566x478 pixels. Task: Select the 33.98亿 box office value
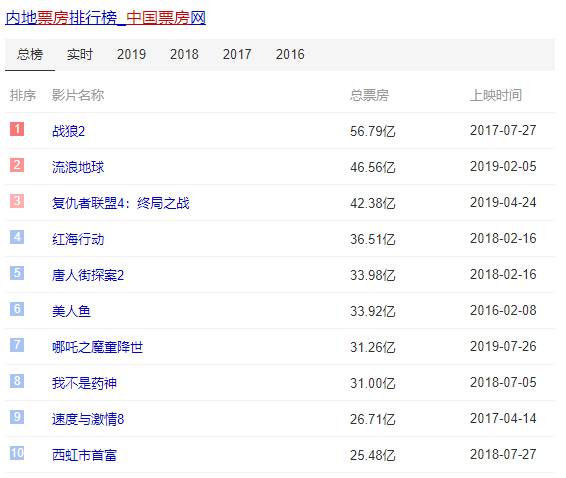point(373,275)
